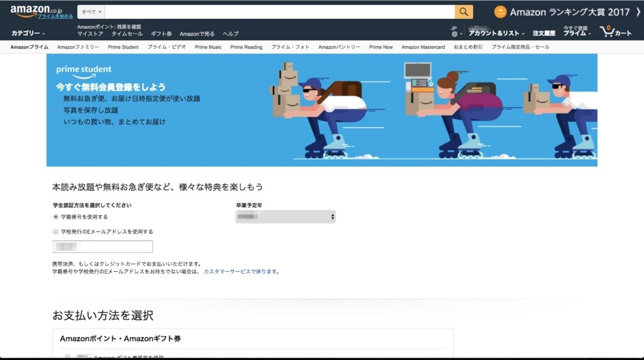
Task: Click the JP globe language icon
Action: click(x=456, y=31)
